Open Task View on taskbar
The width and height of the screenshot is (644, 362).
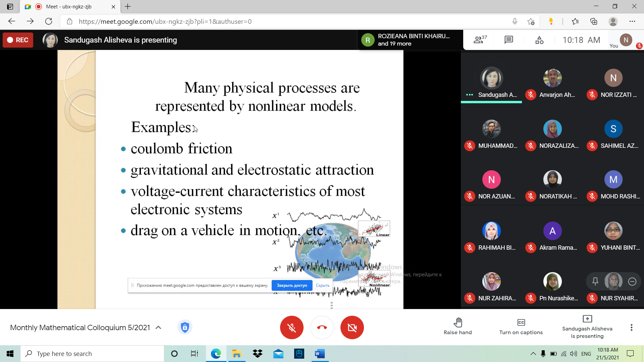195,354
